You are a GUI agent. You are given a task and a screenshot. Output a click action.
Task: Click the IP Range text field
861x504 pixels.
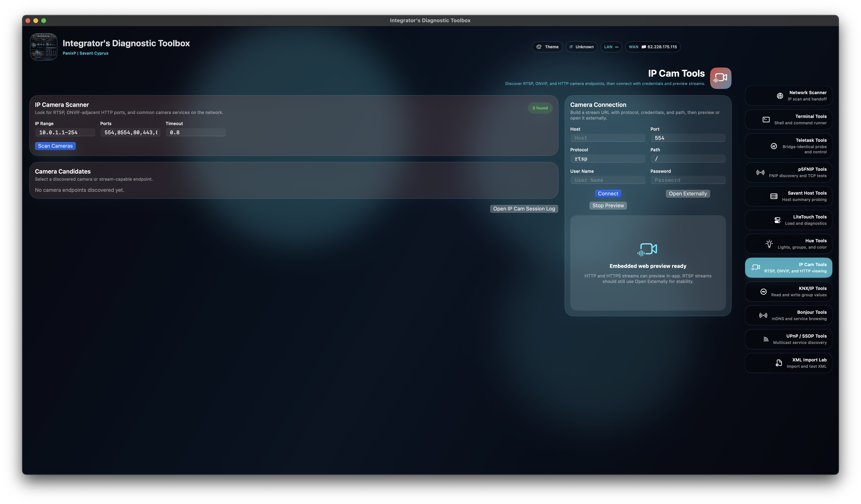(65, 133)
